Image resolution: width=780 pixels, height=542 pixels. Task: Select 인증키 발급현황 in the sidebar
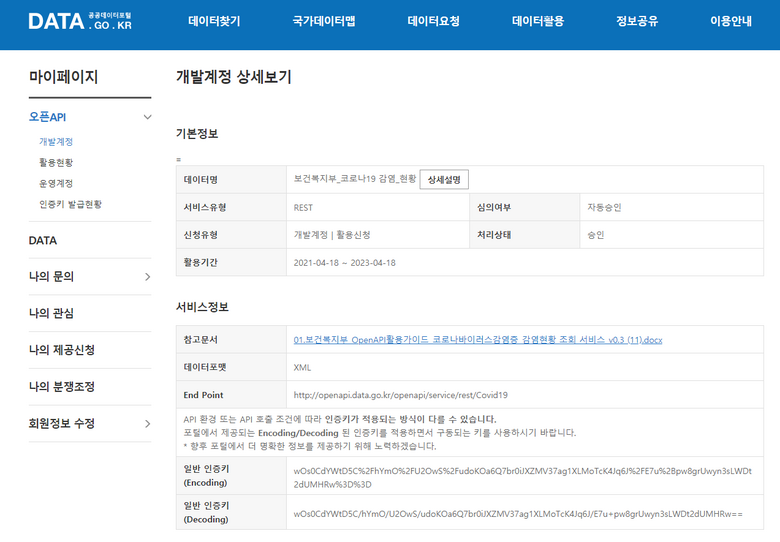point(70,204)
